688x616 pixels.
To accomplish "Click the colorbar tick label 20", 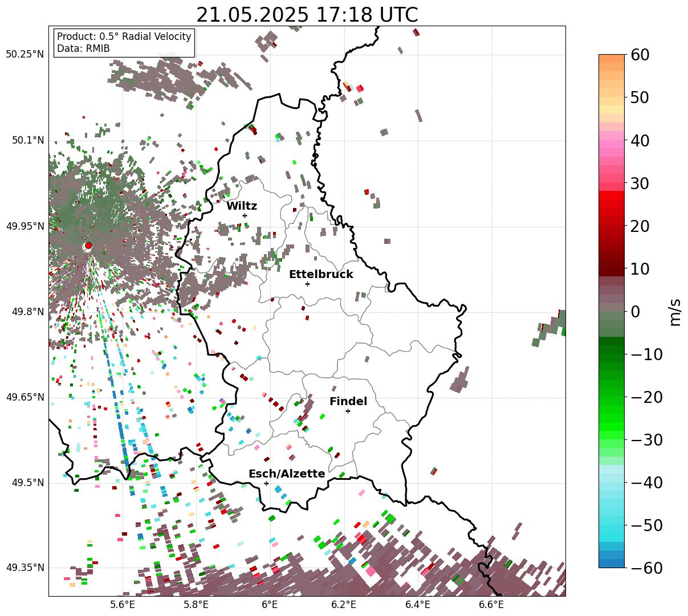I will [640, 226].
